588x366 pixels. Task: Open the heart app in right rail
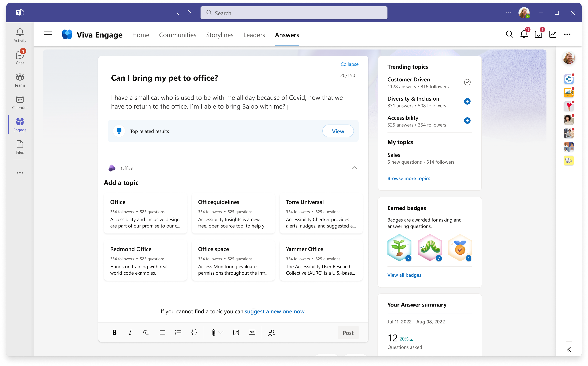568,106
